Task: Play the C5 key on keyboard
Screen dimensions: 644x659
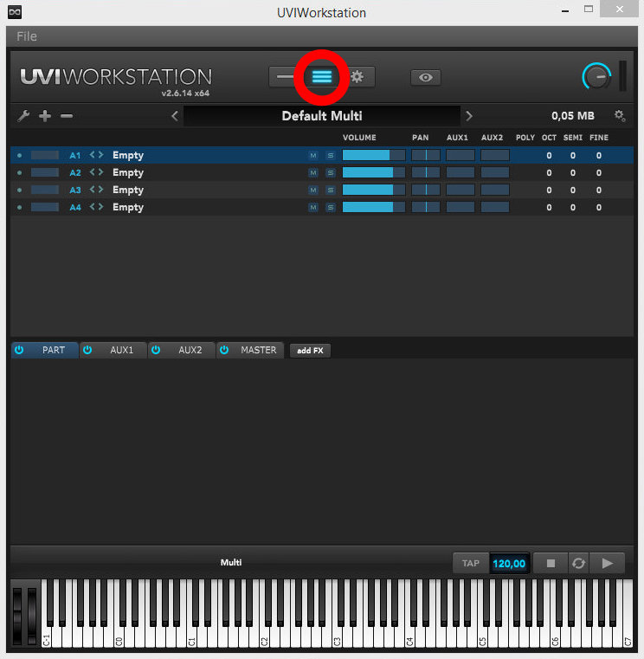Action: click(482, 635)
